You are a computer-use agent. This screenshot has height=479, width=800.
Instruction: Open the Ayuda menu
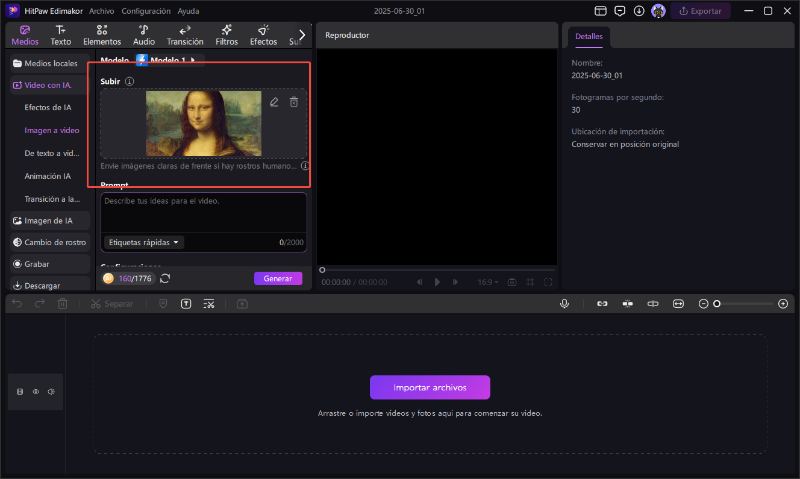(x=188, y=11)
